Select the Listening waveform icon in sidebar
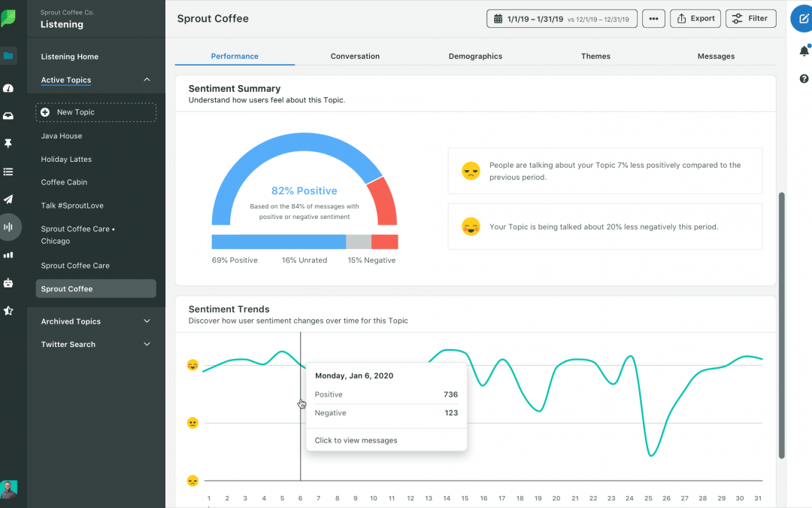The height and width of the screenshot is (508, 812). [8, 227]
